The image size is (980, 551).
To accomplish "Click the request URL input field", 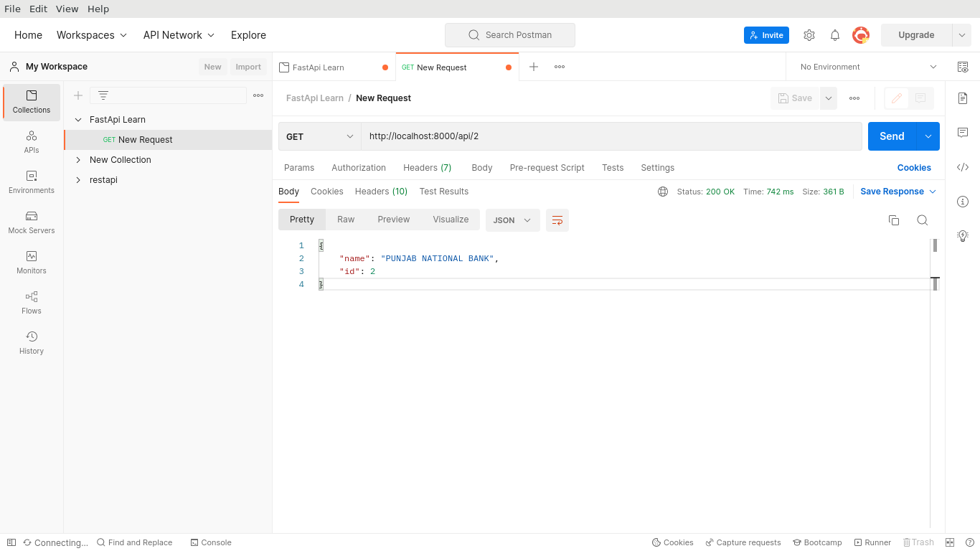I will coord(611,136).
